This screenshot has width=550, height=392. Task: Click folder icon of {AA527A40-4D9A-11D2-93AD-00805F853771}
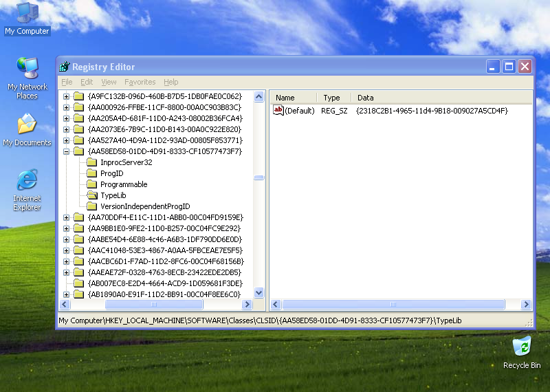coord(79,140)
